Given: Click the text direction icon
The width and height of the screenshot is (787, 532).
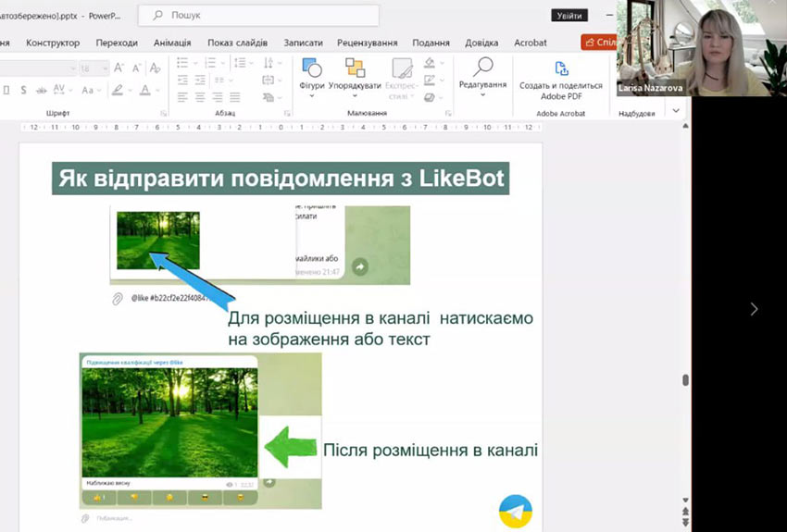Looking at the screenshot, I should [269, 64].
